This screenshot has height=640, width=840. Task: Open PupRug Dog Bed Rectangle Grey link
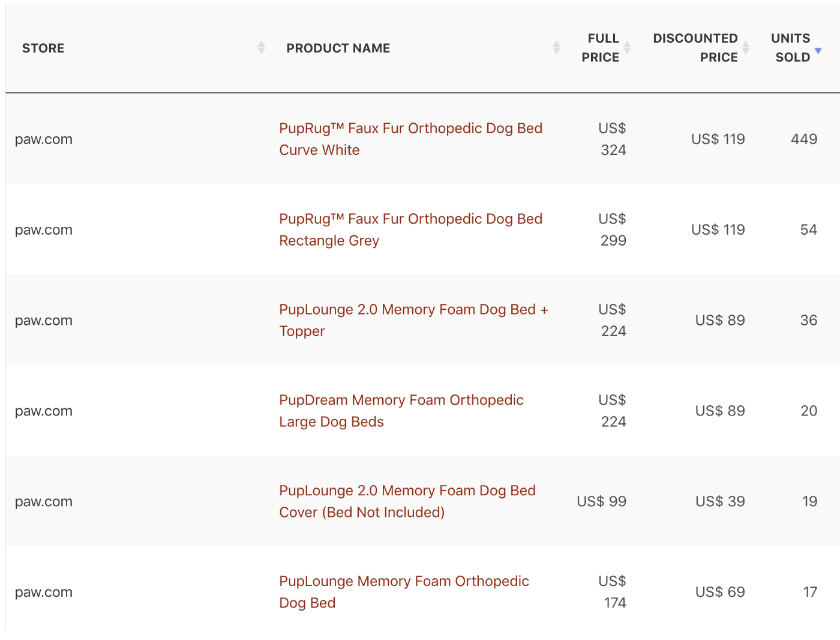pyautogui.click(x=411, y=230)
